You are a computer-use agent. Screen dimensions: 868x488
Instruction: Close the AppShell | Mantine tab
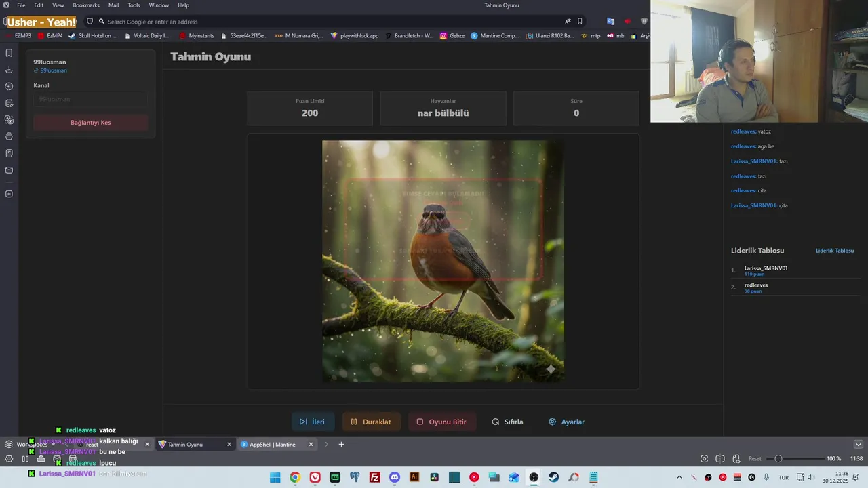[311, 445]
